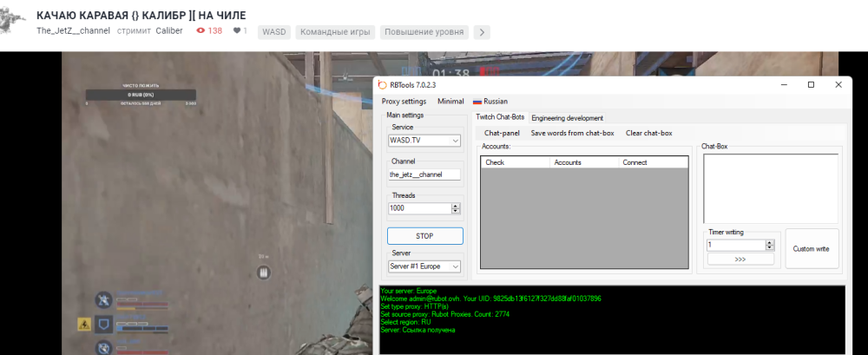Click the ammo marker icon in game video
Image resolution: width=868 pixels, height=355 pixels.
[x=264, y=273]
